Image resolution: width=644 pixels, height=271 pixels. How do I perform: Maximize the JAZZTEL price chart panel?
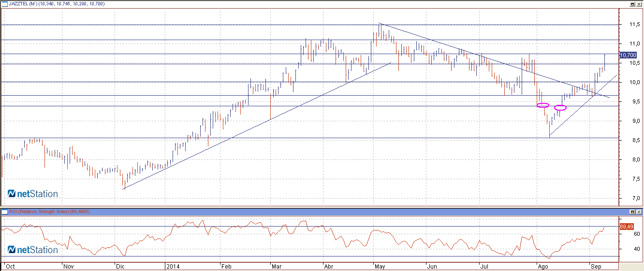[x=632, y=4]
